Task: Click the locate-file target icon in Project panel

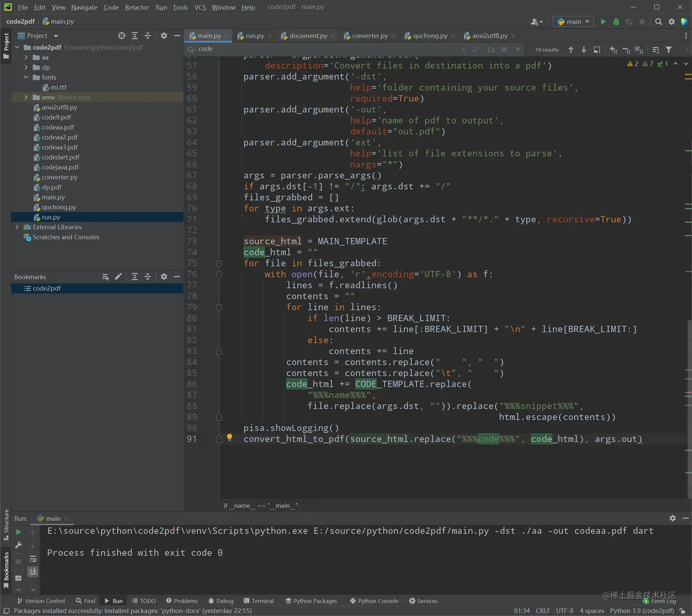Action: (x=121, y=36)
